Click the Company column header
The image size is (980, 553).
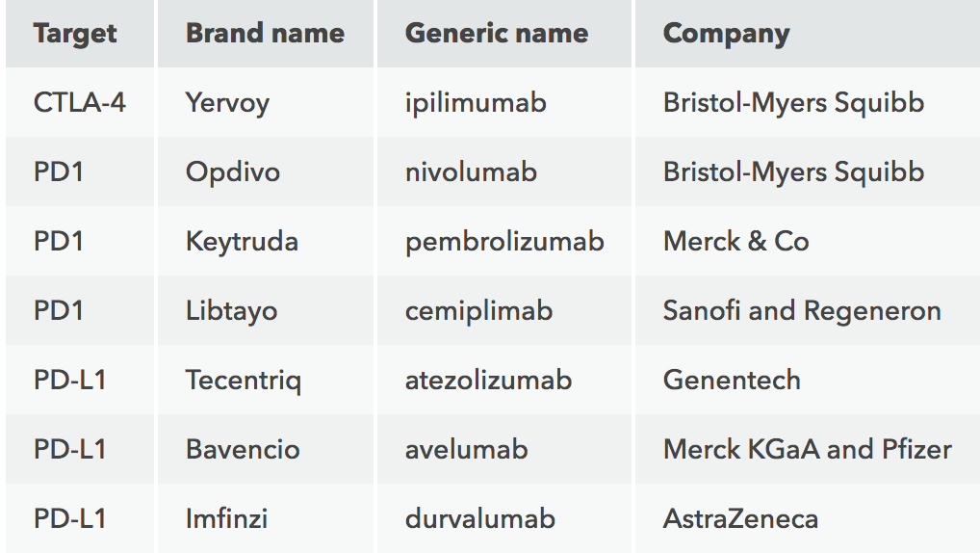[x=726, y=34]
